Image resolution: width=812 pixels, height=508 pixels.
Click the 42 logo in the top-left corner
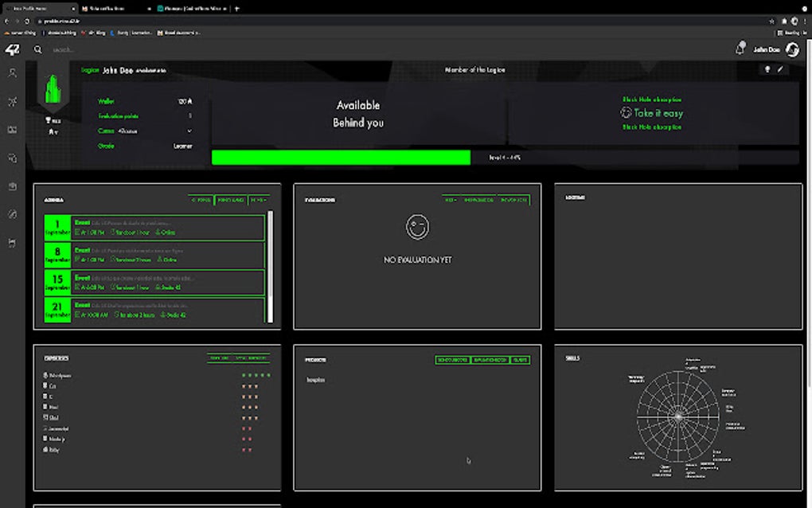pos(13,49)
